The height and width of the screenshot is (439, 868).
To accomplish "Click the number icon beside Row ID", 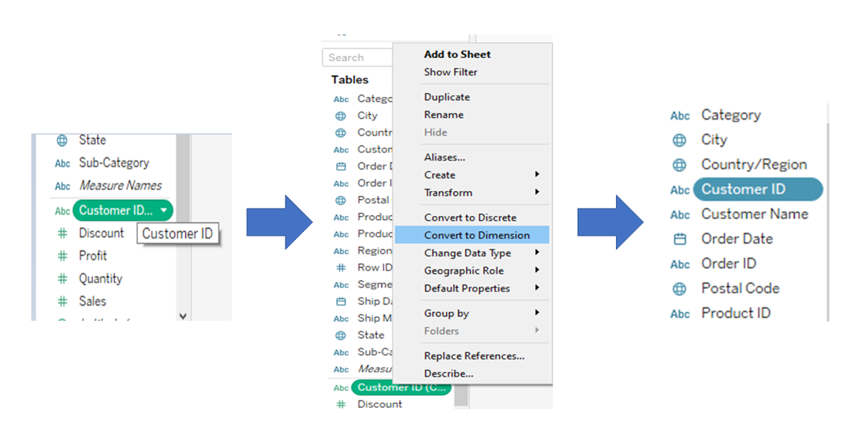I will point(341,267).
